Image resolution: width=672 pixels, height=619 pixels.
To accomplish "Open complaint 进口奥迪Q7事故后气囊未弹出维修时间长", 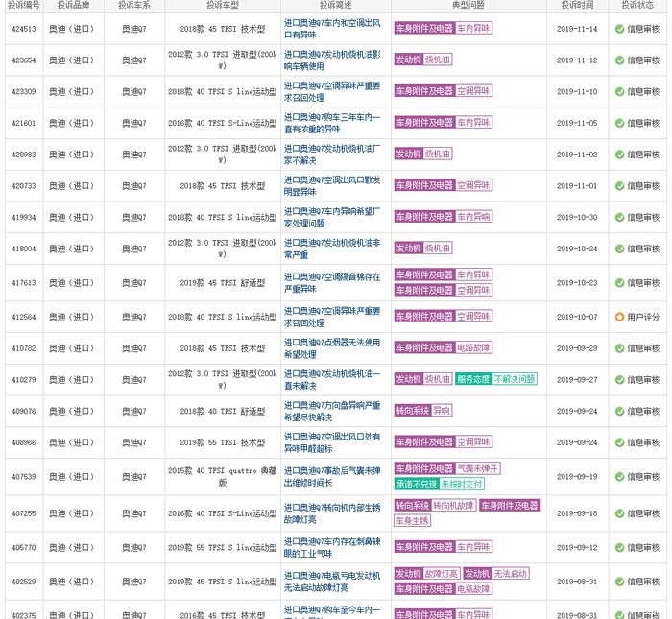I will 332,477.
